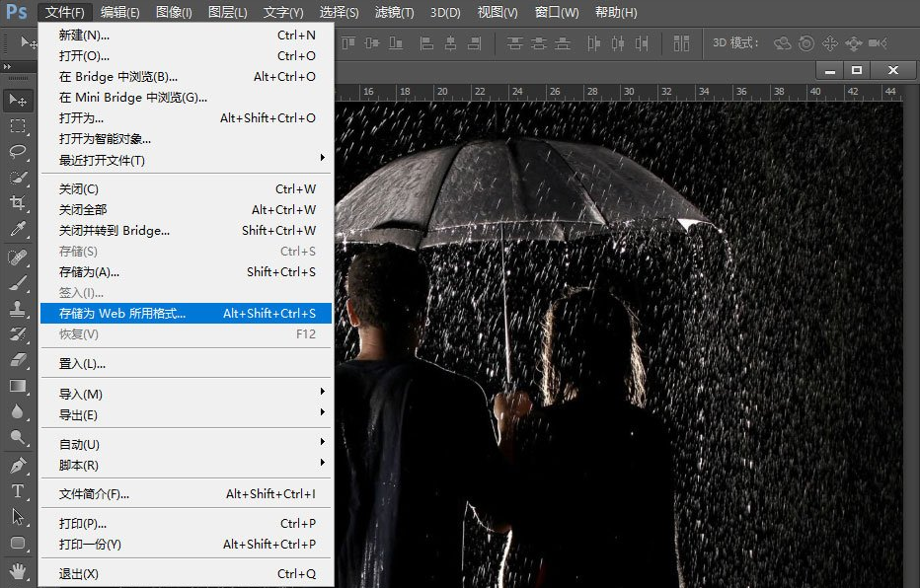Choose 文件简介(F)... menu item
The image size is (920, 588).
click(187, 494)
